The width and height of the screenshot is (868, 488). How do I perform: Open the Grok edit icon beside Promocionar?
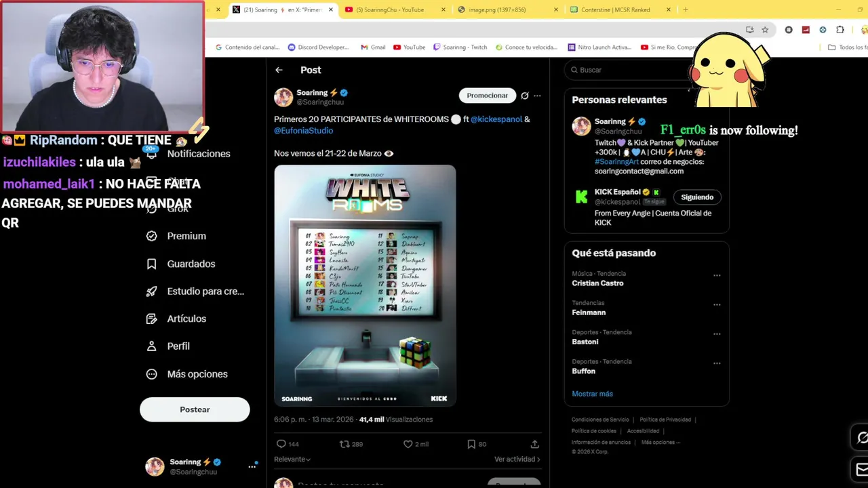pos(524,96)
